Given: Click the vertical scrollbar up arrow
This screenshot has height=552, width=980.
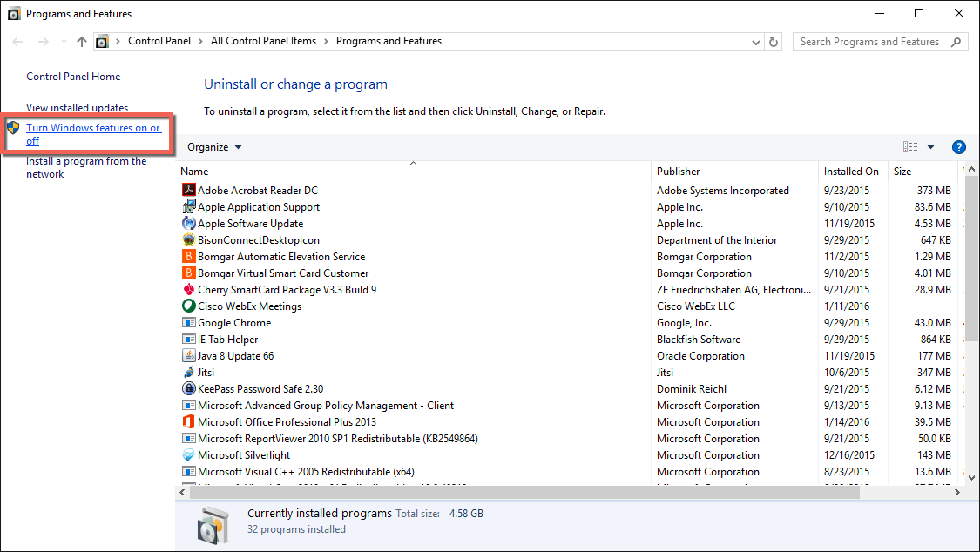Looking at the screenshot, I should [971, 169].
